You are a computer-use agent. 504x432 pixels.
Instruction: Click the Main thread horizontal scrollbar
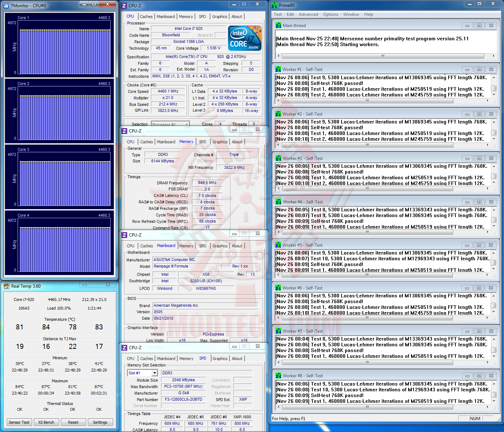click(385, 56)
